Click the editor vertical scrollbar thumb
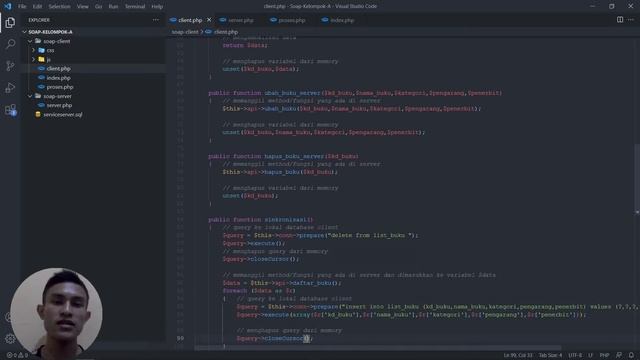 click(x=637, y=178)
